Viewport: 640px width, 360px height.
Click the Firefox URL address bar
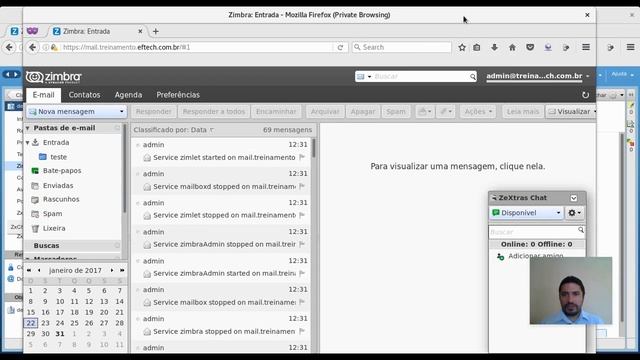click(x=196, y=47)
